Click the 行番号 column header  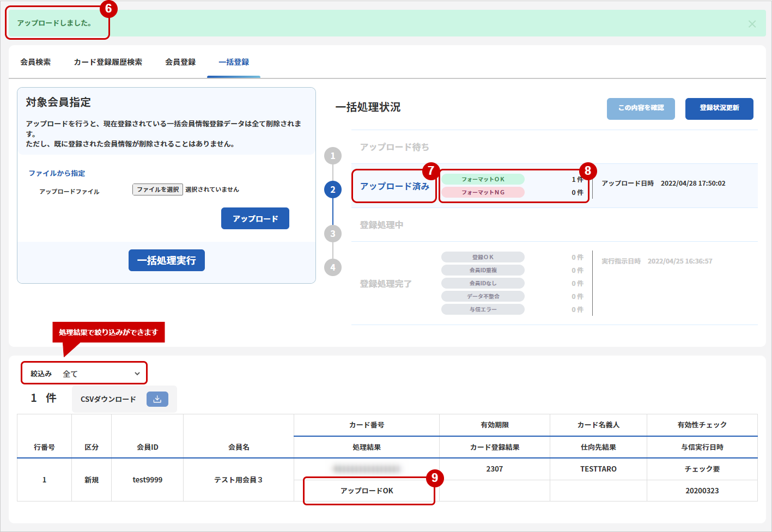point(44,447)
